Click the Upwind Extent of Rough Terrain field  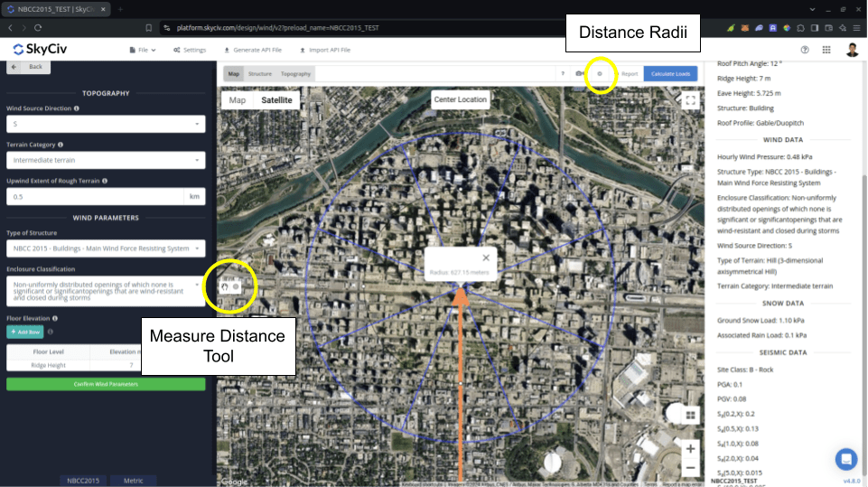pyautogui.click(x=95, y=197)
